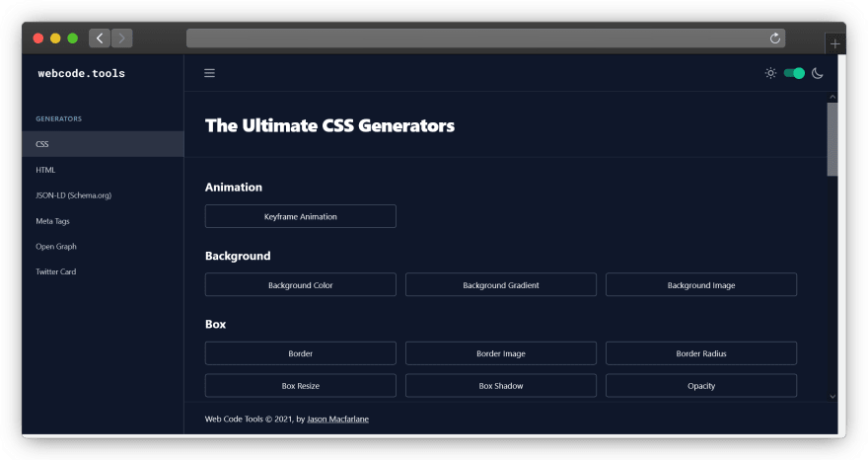The width and height of the screenshot is (868, 460).
Task: Click The Ultimate CSS Generators title
Action: click(329, 125)
